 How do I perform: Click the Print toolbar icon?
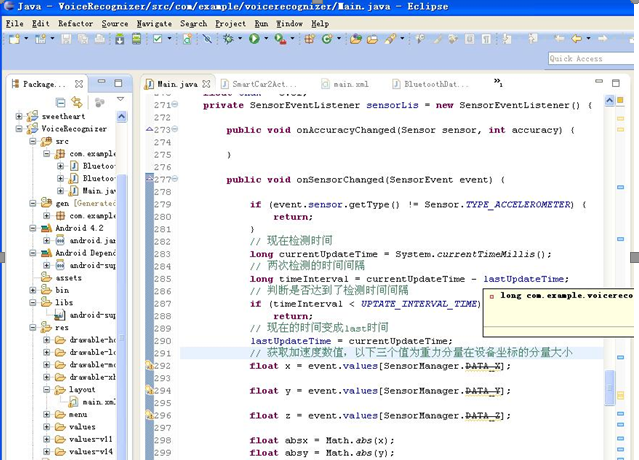click(99, 39)
